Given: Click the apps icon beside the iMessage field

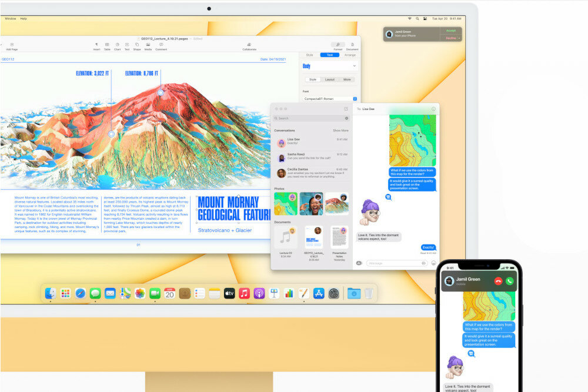Looking at the screenshot, I should point(359,262).
